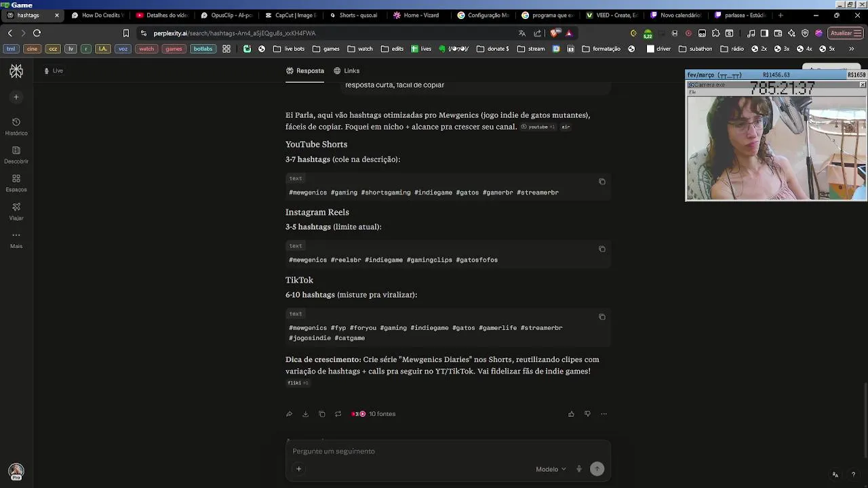
Task: Open Histórico in the sidebar
Action: pyautogui.click(x=16, y=126)
